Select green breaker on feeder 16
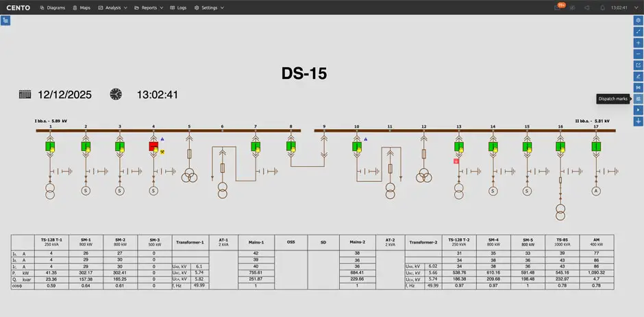Screen dimensions: 644x317 (x=560, y=146)
